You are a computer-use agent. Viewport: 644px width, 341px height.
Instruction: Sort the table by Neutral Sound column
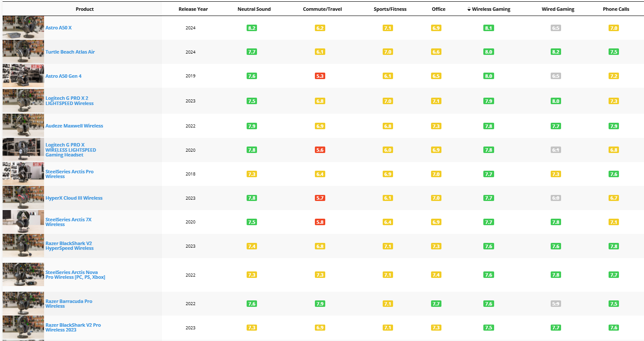pyautogui.click(x=254, y=9)
